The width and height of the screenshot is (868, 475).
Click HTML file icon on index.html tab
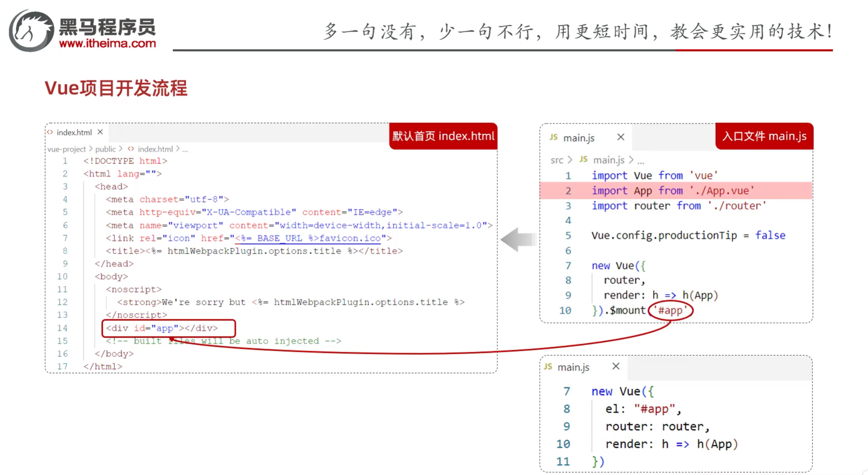(x=50, y=132)
